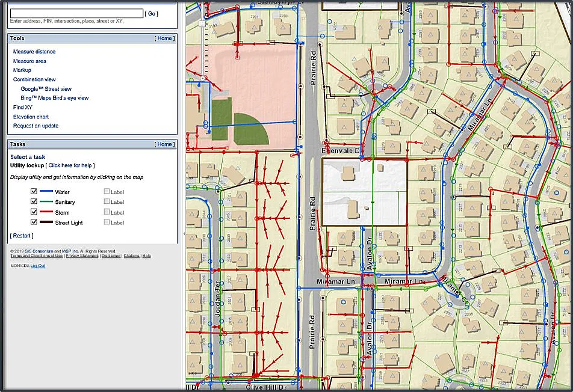573x392 pixels.
Task: Open the Measure distance tool
Action: pos(34,52)
